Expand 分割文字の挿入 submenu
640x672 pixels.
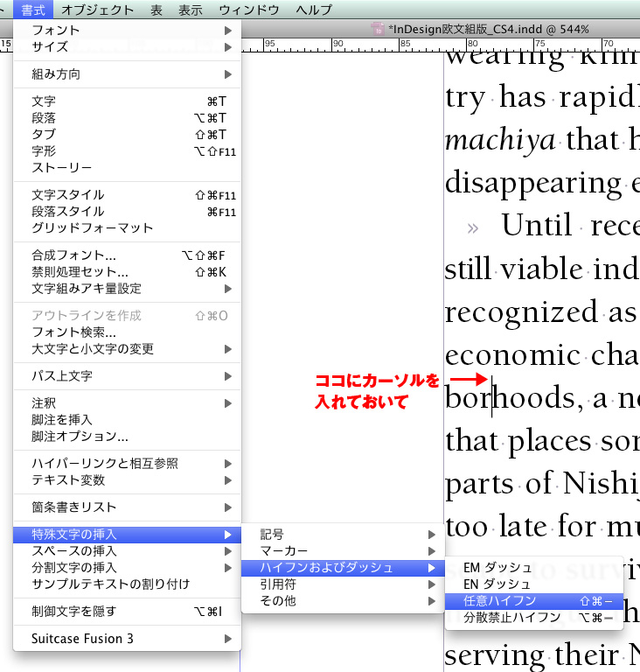pyautogui.click(x=127, y=568)
